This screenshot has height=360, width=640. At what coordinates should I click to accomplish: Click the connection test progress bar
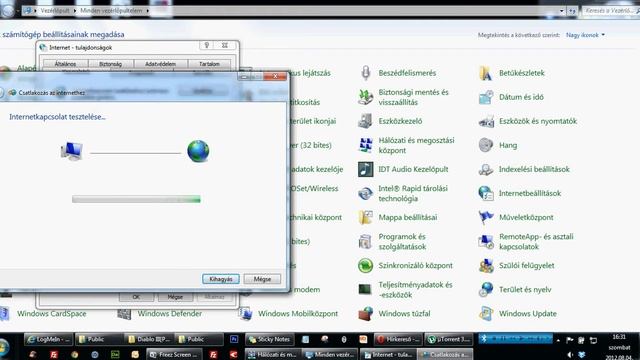(x=136, y=199)
